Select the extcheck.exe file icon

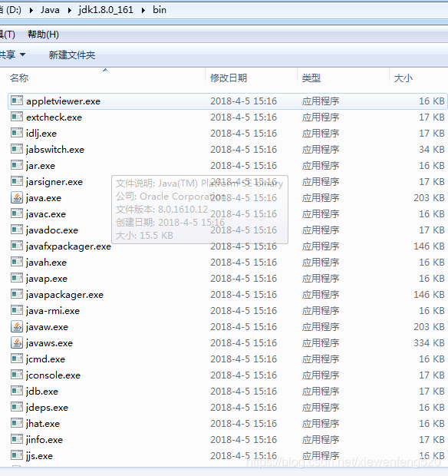(x=17, y=117)
